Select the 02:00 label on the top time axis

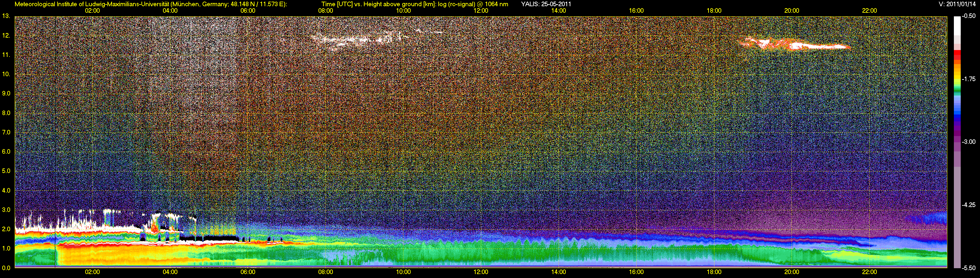pyautogui.click(x=92, y=11)
